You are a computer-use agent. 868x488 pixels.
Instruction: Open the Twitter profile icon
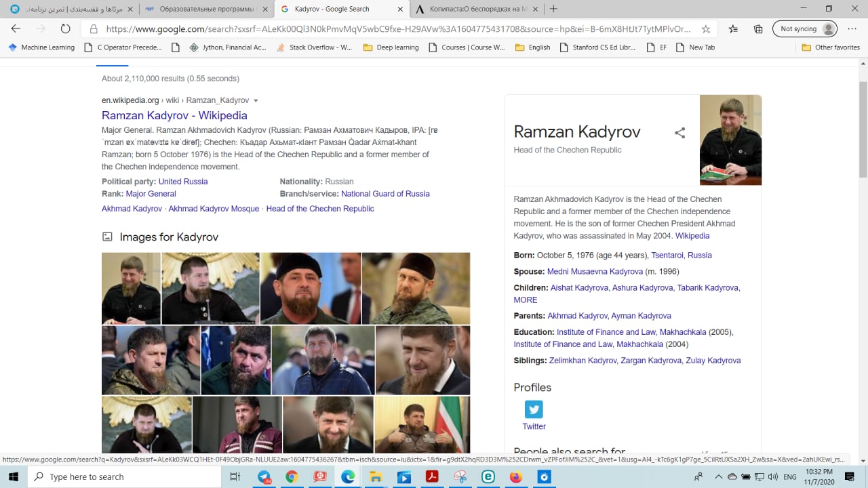tap(534, 409)
